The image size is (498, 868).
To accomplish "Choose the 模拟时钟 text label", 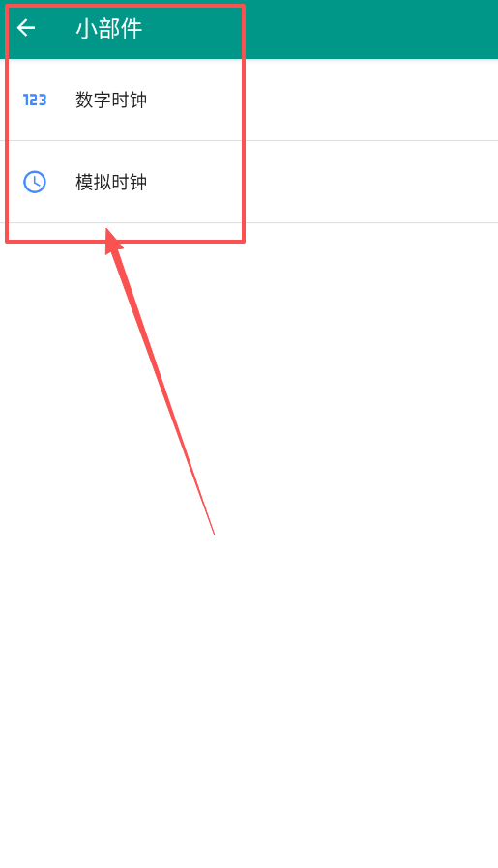I will point(111,182).
